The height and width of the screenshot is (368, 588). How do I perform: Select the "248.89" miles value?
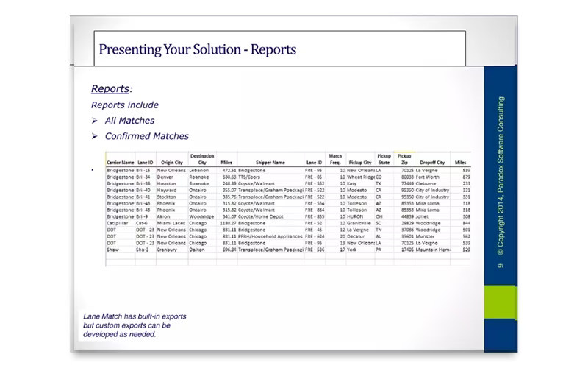tap(229, 183)
